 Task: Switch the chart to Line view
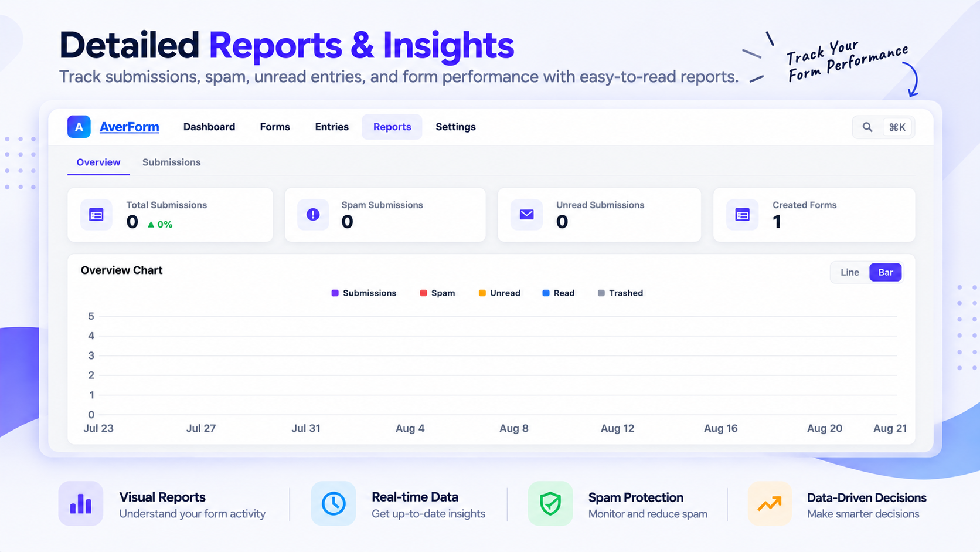click(850, 272)
